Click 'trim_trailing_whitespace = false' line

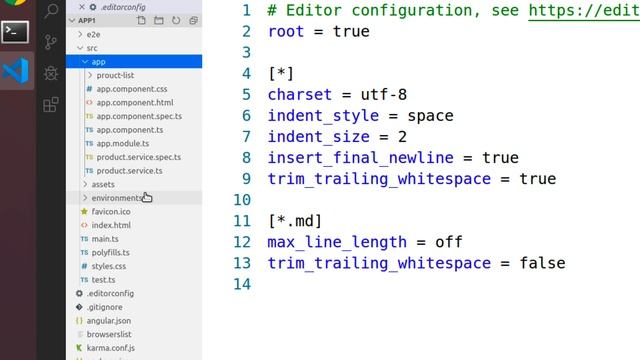[x=416, y=263]
